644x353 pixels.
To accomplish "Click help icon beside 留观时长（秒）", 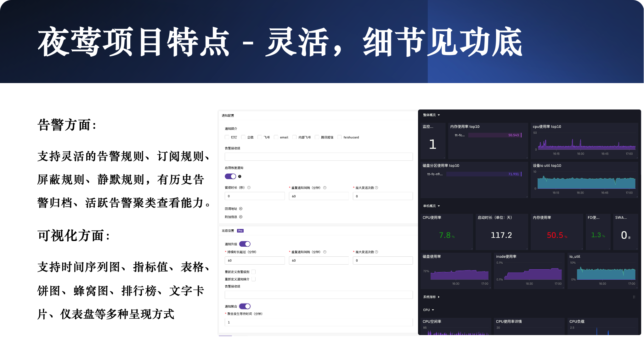I will tap(249, 188).
